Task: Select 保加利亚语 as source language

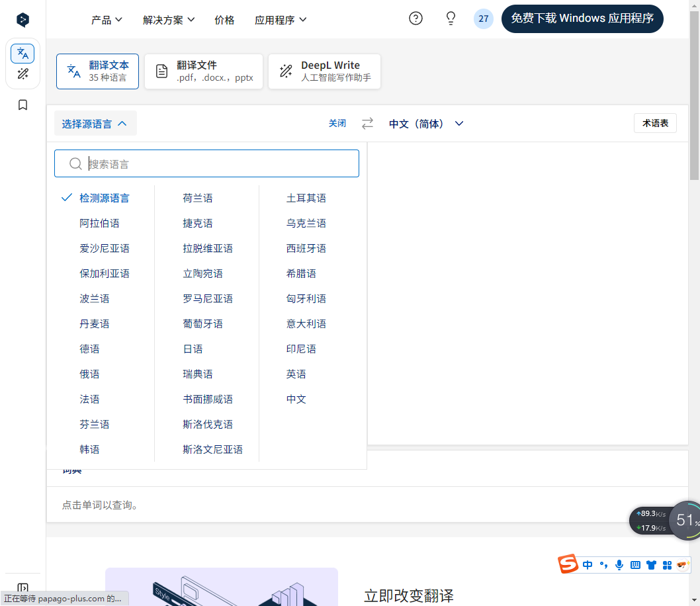Action: tap(105, 273)
